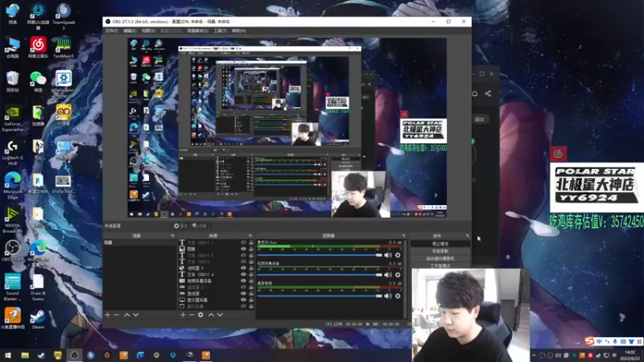The image size is (644, 362).
Task: Open the 回收站 recycle bin icon
Action: tap(12, 81)
